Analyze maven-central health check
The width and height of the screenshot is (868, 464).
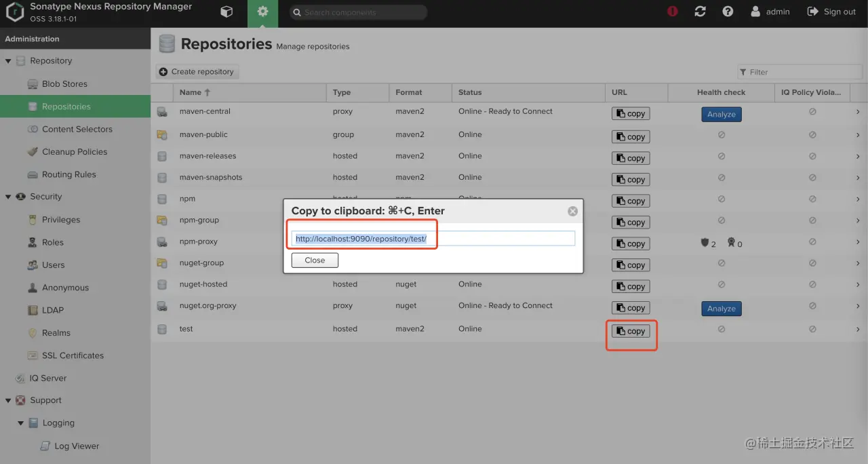click(721, 115)
